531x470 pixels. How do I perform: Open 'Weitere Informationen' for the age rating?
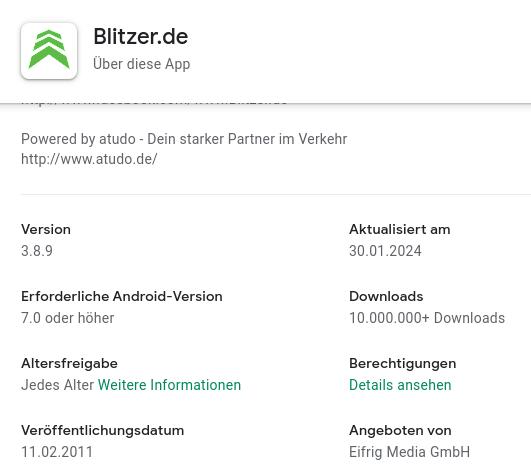point(169,385)
